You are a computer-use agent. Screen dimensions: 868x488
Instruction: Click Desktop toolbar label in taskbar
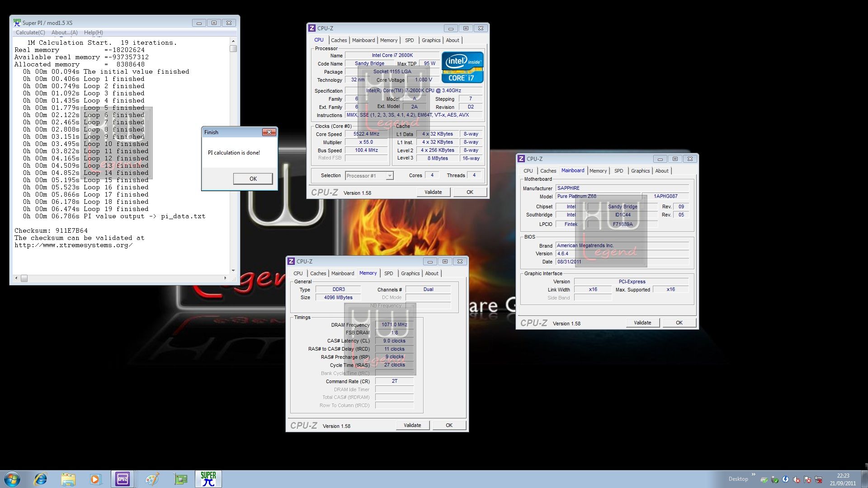click(738, 479)
